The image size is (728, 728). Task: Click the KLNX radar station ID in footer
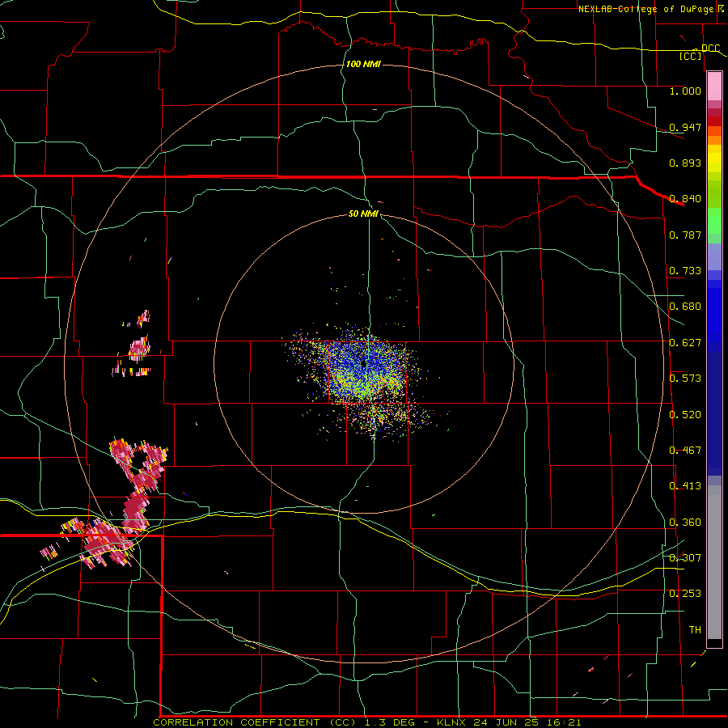click(453, 722)
